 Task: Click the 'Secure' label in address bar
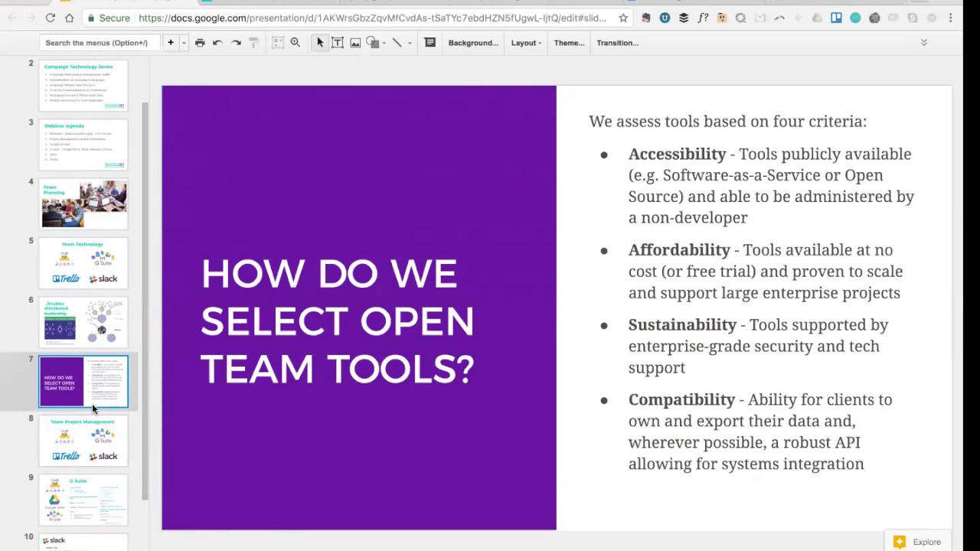tap(114, 18)
